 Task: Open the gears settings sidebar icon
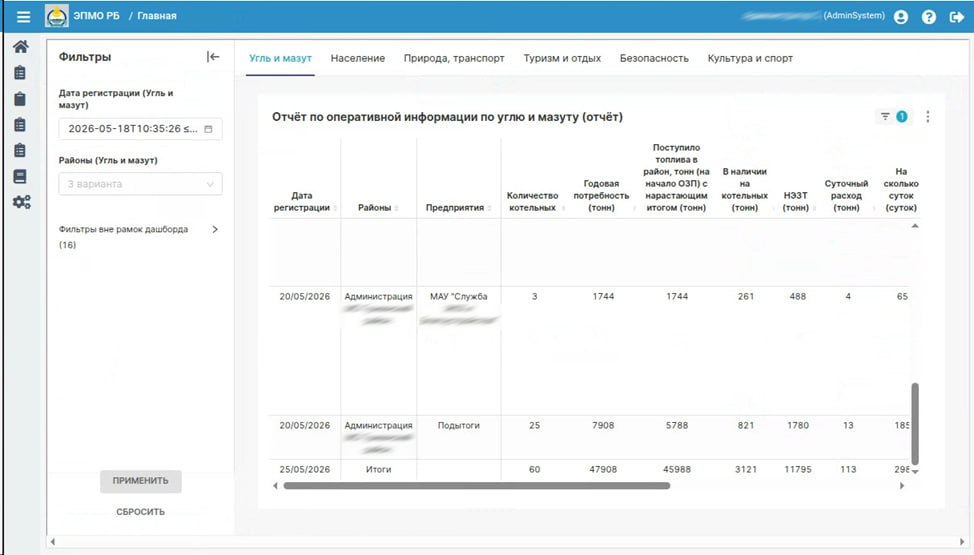tap(22, 202)
